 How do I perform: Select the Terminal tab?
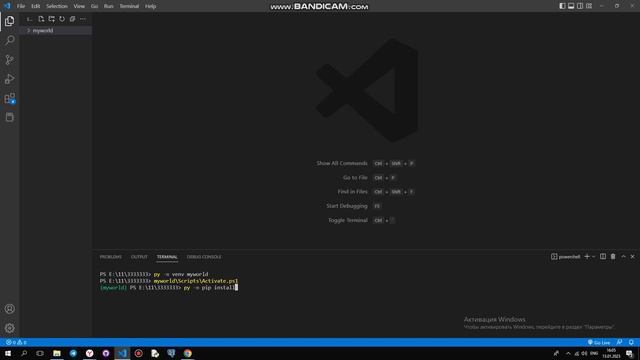[x=167, y=257]
